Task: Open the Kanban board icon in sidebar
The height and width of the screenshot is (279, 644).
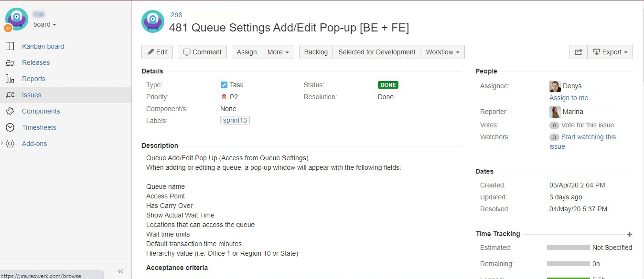Action: [10, 46]
